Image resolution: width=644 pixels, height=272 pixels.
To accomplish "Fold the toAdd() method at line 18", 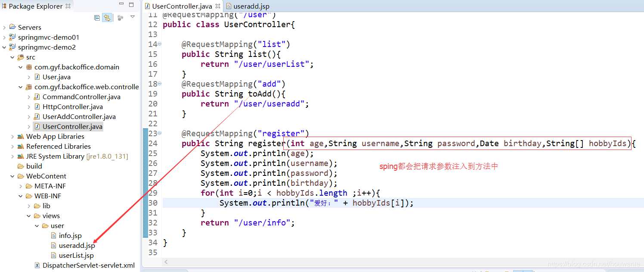I will (x=160, y=84).
